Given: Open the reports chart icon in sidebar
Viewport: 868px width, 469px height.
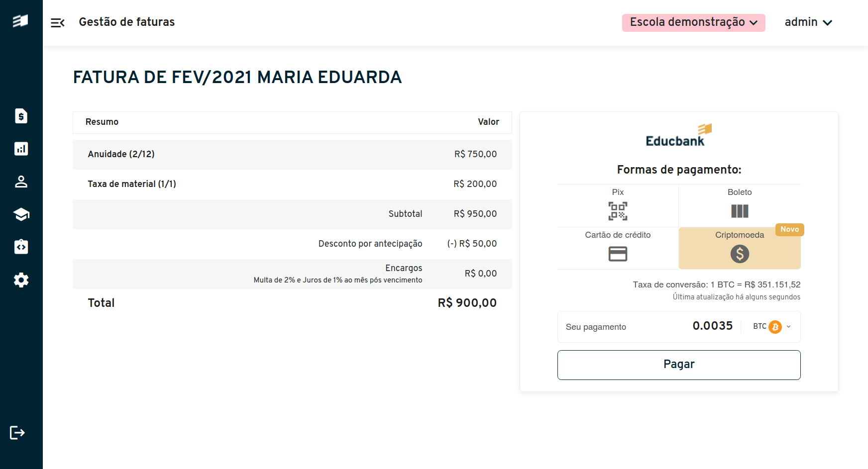Looking at the screenshot, I should click(x=21, y=149).
